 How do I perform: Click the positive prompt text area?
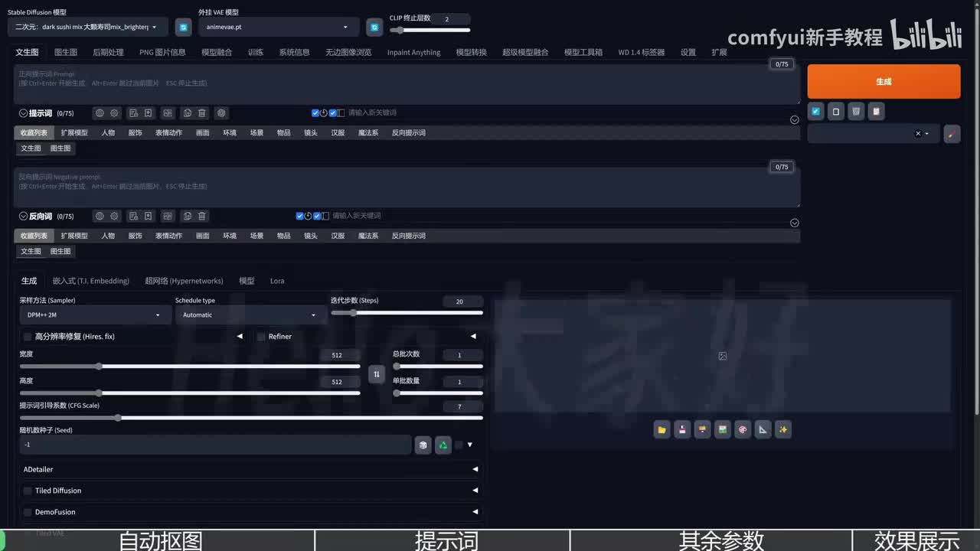[x=407, y=84]
